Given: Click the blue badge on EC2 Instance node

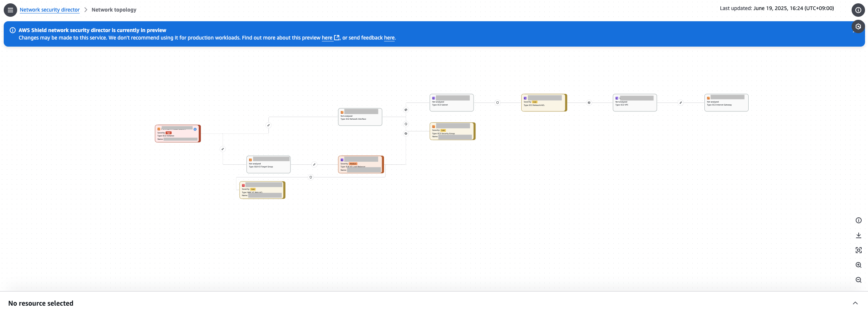Looking at the screenshot, I should [x=195, y=129].
